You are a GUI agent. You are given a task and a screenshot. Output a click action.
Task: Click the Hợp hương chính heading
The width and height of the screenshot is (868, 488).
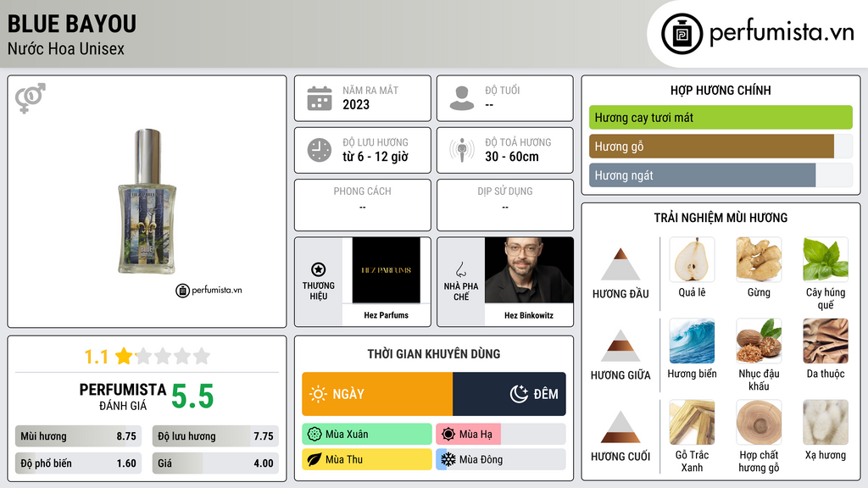tap(721, 90)
